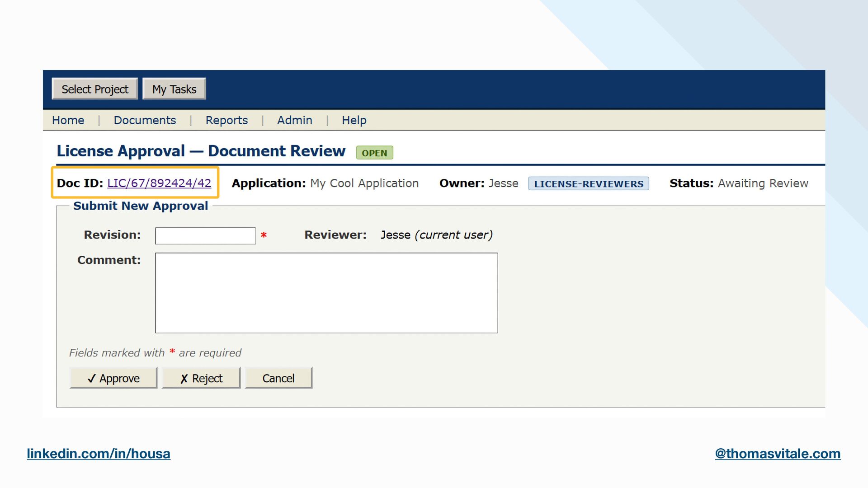Click the Select Project button
The width and height of the screenshot is (868, 488).
point(95,89)
